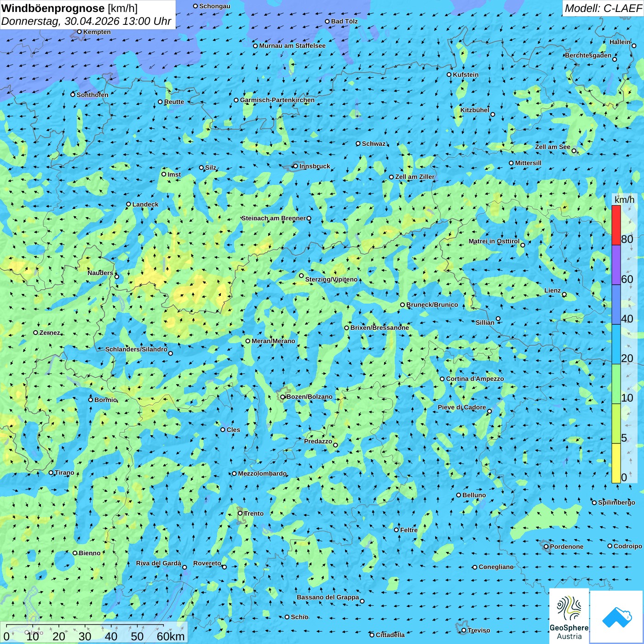Click the purple 60-80 km/h legend color

tap(616, 265)
